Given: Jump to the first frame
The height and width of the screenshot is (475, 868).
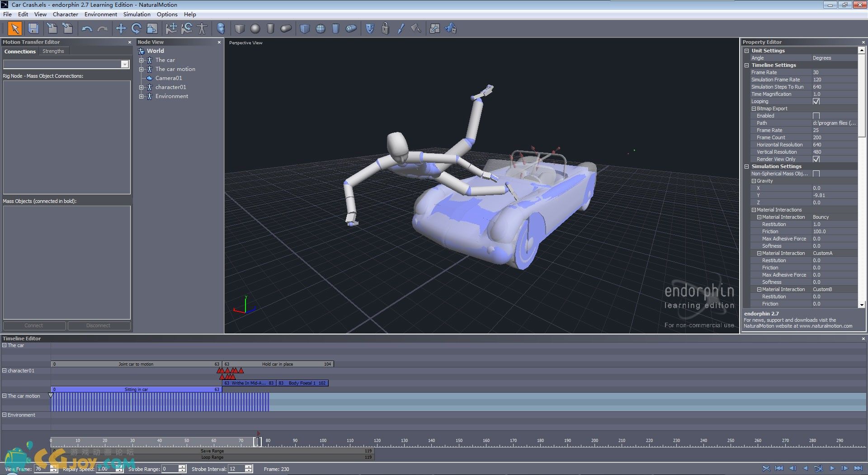Looking at the screenshot, I should coord(779,469).
